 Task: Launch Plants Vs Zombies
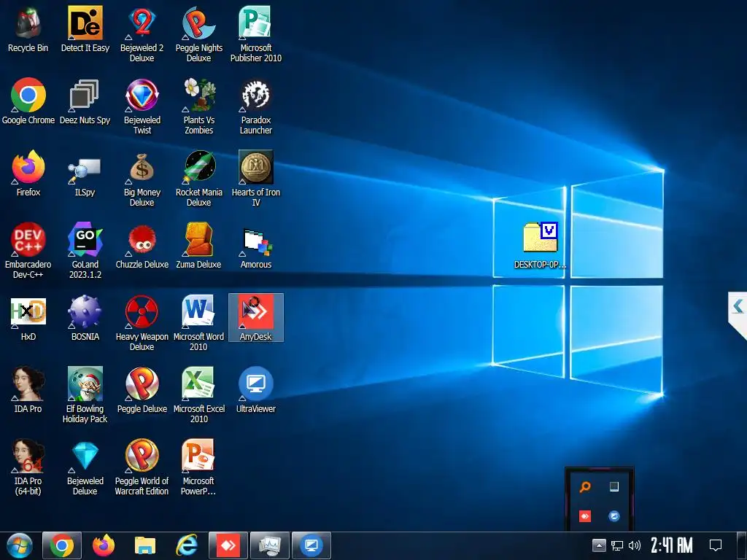point(198,106)
